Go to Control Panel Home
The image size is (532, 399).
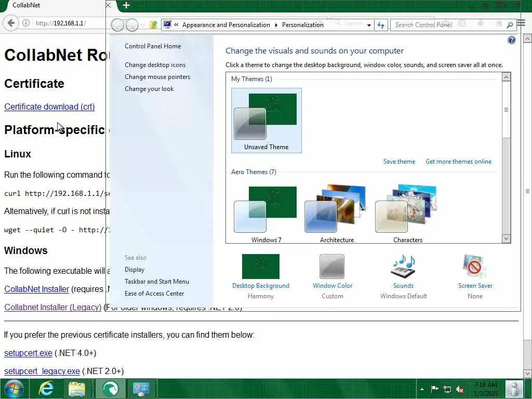tap(153, 46)
